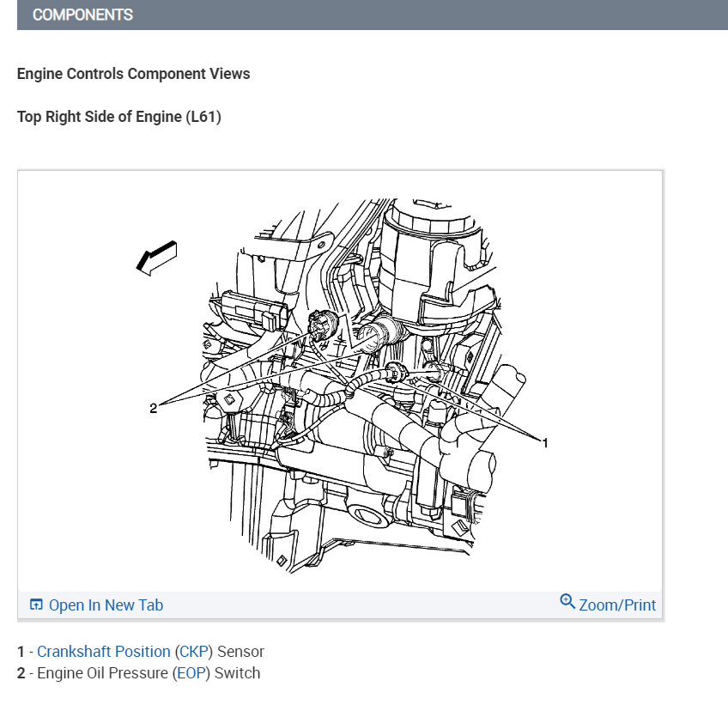
Task: Open the diagram via Open In New Tab
Action: click(106, 605)
